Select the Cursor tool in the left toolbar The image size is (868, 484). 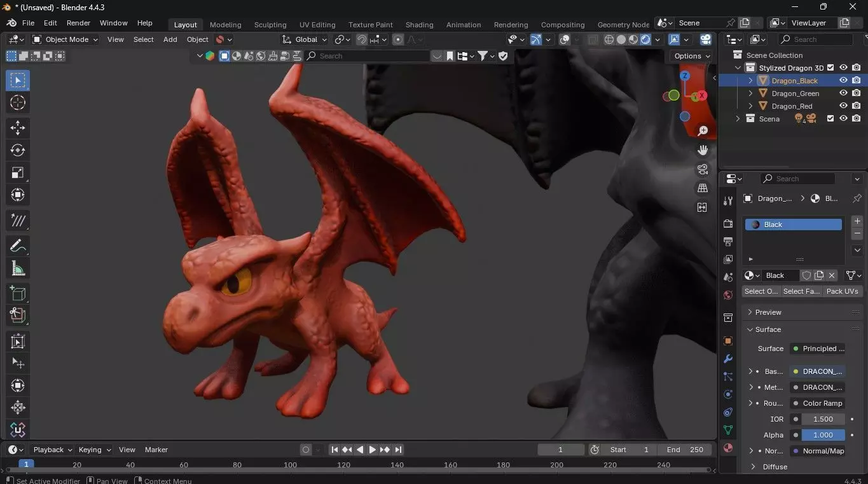(18, 102)
